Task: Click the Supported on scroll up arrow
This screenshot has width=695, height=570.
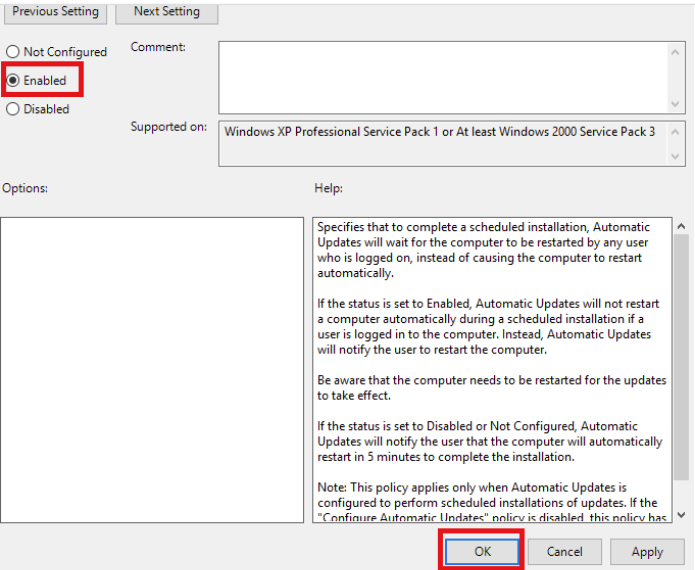Action: tap(675, 132)
